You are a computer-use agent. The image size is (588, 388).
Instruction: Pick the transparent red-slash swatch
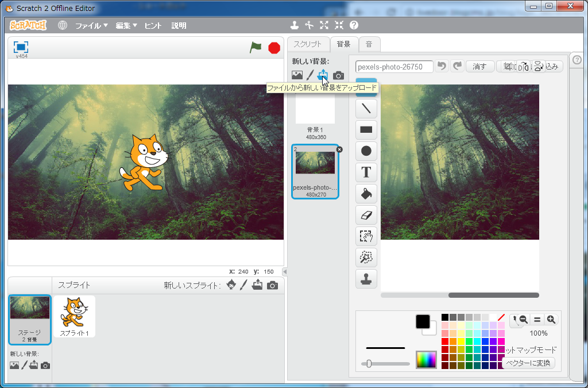501,317
